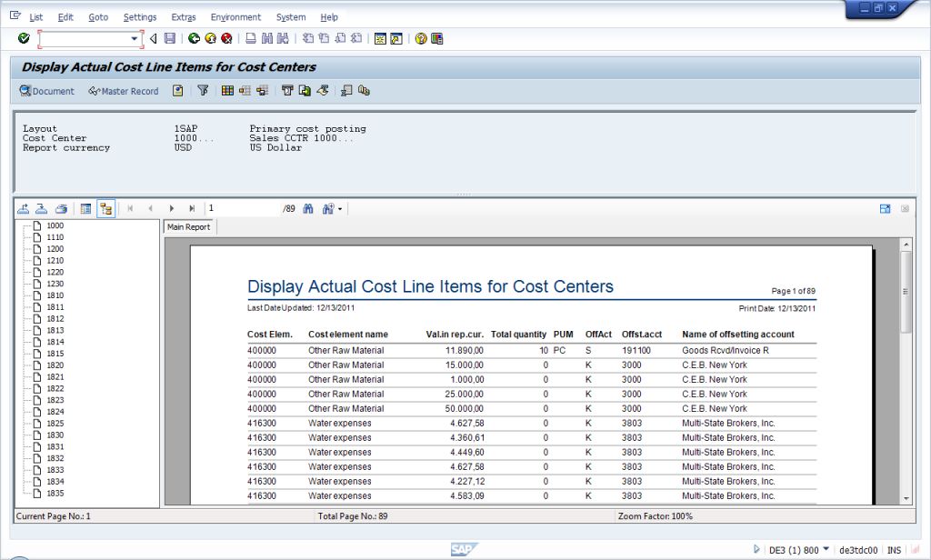The image size is (931, 560).
Task: Expand the status bar triangle arrow
Action: pyautogui.click(x=756, y=549)
